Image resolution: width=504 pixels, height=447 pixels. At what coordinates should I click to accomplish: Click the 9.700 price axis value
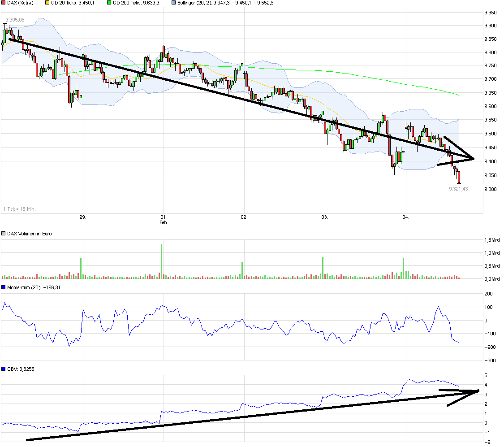tap(491, 79)
